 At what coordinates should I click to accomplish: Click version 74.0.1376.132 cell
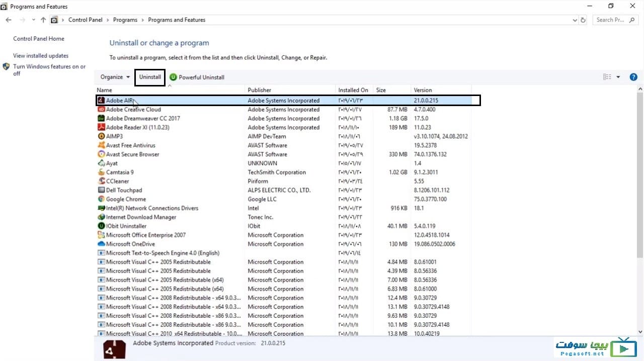(x=430, y=154)
